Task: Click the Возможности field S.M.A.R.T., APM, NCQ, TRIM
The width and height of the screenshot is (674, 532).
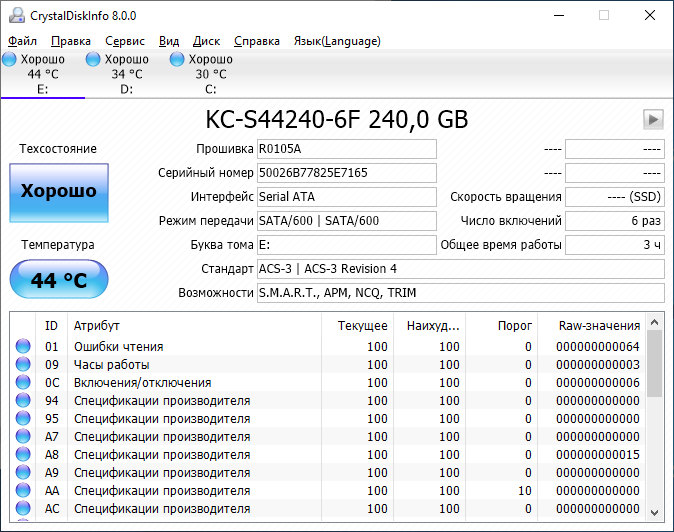Action: coord(461,293)
